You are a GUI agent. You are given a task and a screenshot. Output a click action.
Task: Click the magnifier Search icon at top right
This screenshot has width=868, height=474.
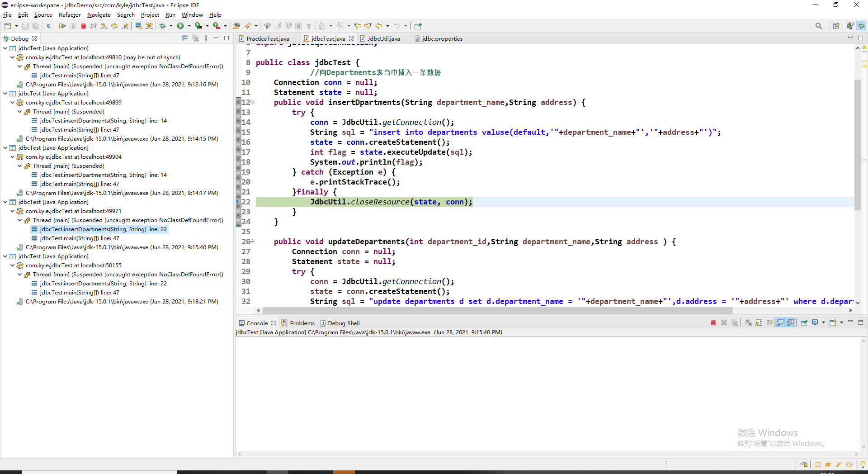819,26
